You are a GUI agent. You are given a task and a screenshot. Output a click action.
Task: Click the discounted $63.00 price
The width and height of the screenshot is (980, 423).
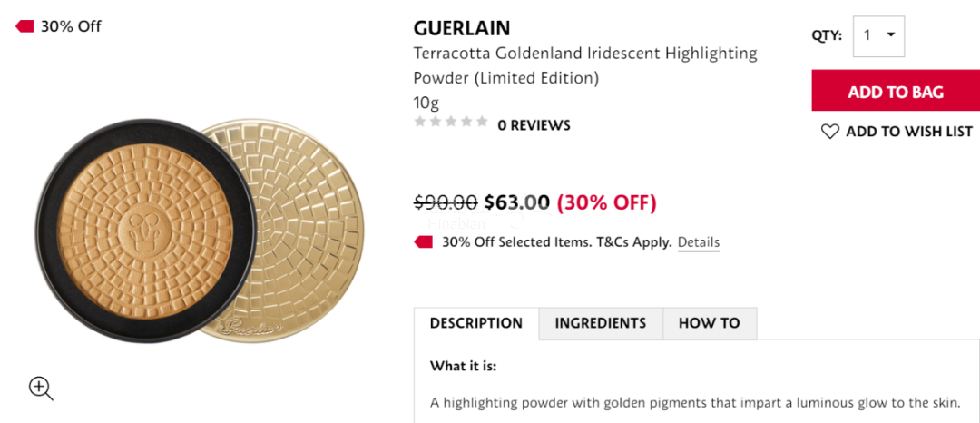pyautogui.click(x=517, y=202)
